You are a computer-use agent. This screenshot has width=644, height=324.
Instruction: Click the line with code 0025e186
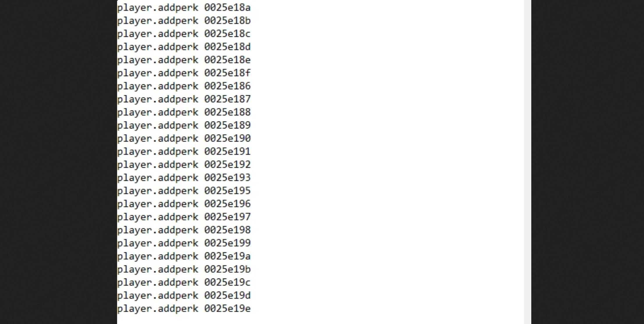[x=184, y=86]
